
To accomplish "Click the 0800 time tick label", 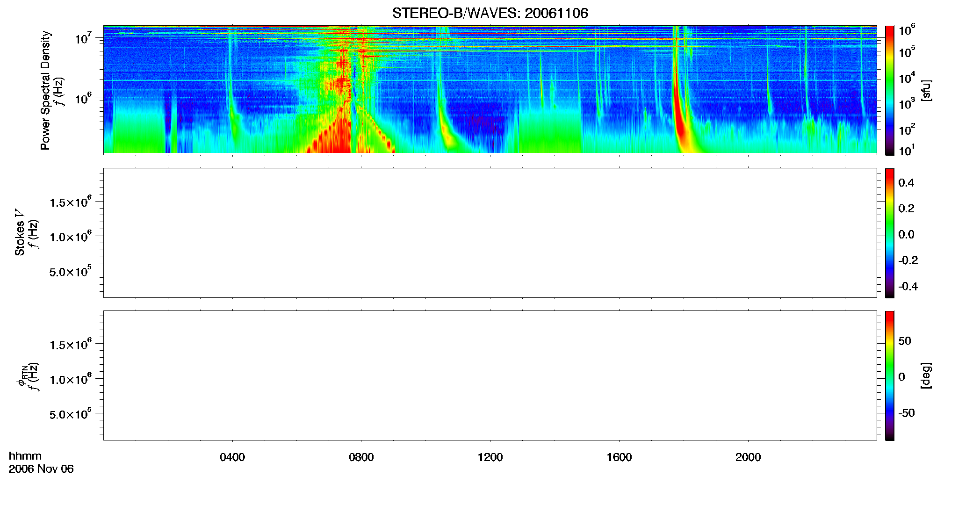I will (x=361, y=457).
